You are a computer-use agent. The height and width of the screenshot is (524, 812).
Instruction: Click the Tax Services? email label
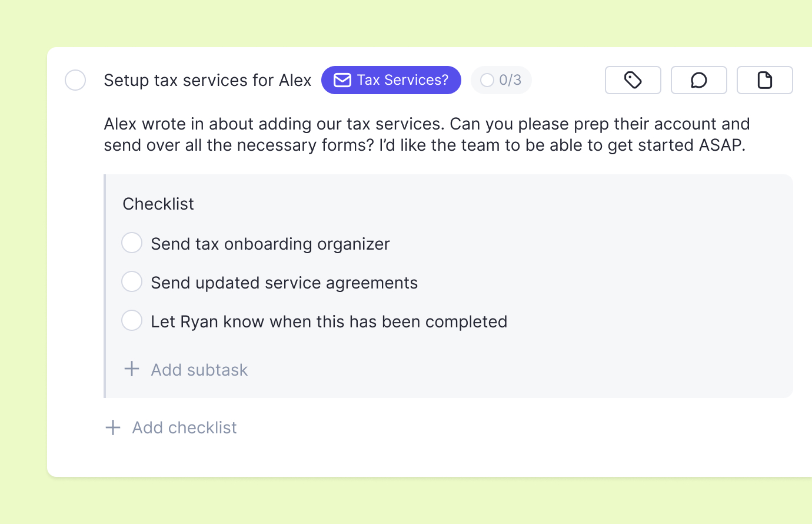click(x=402, y=80)
